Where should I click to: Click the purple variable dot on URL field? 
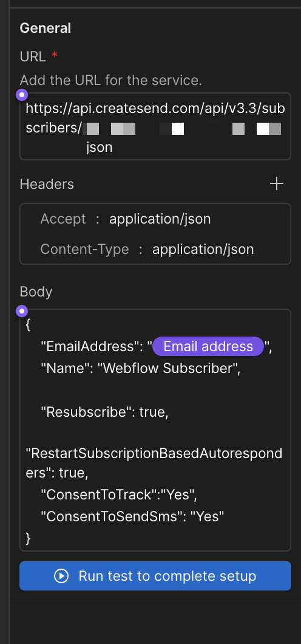tap(22, 95)
